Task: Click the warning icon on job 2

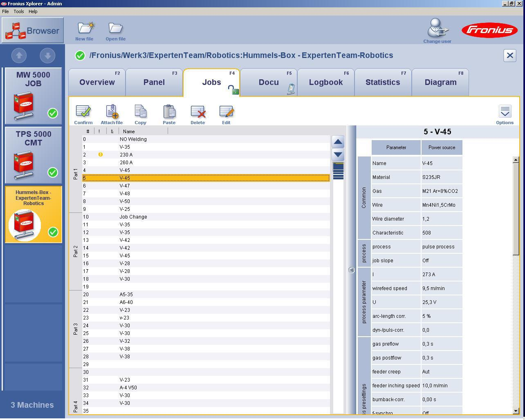Action: point(101,154)
